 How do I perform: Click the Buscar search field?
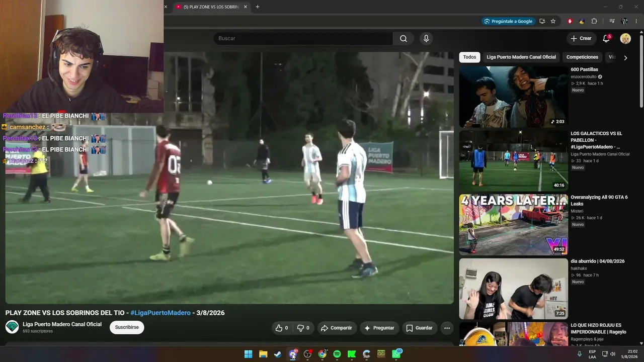[x=303, y=39]
